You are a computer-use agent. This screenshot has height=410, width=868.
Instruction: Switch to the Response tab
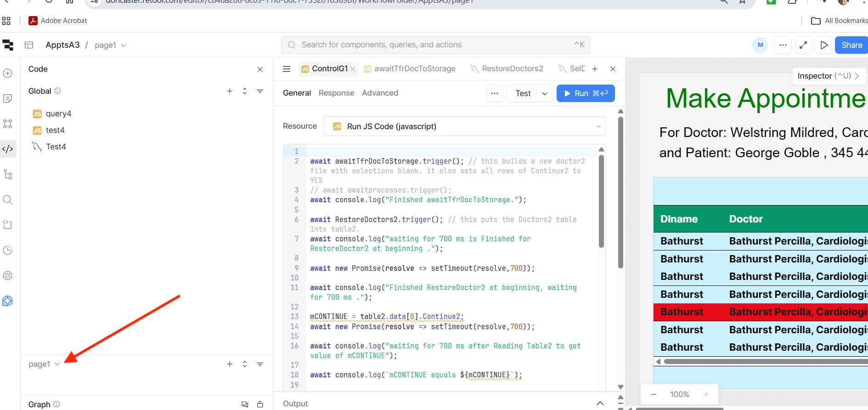(336, 93)
